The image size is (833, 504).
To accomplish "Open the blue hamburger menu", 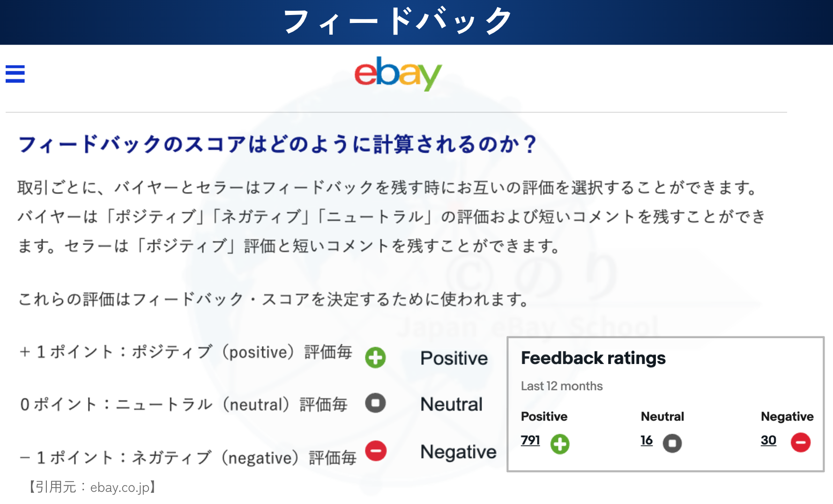I will [15, 74].
